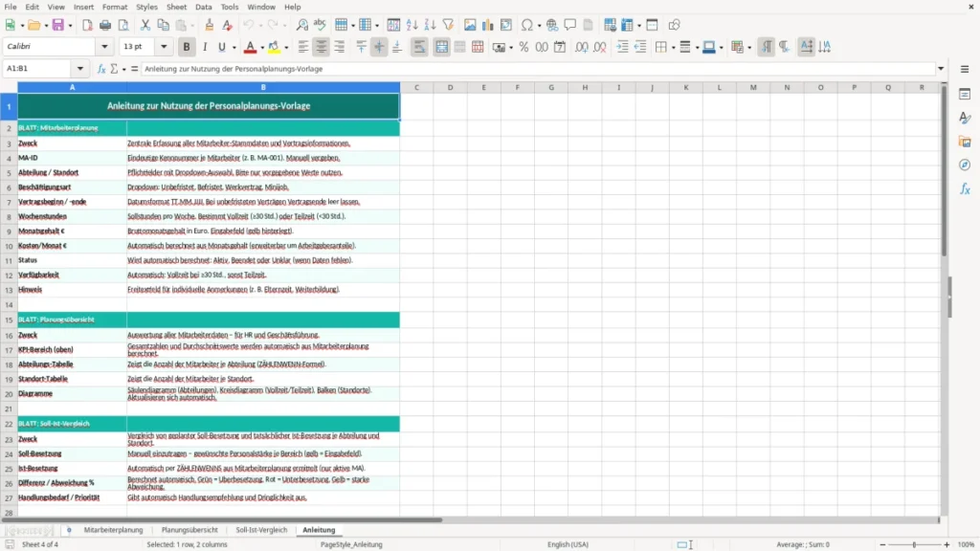
Task: Open Styles sidebar panel
Action: point(965,118)
